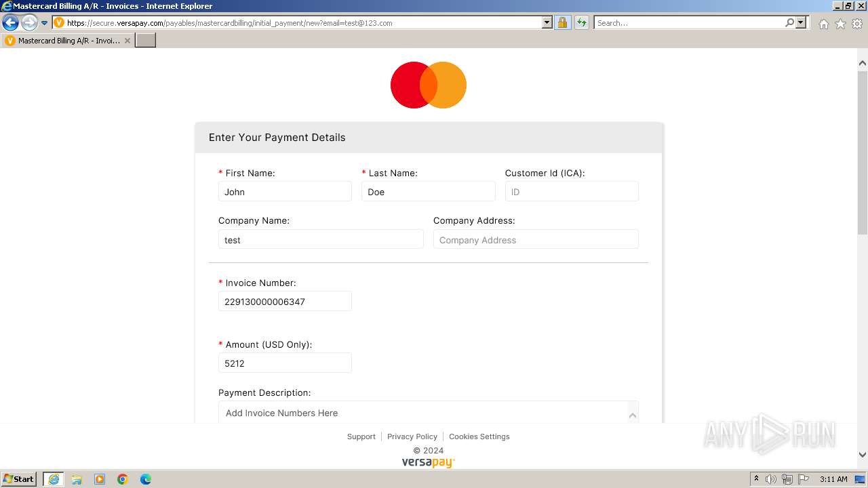Open the media player taskbar icon

100,479
